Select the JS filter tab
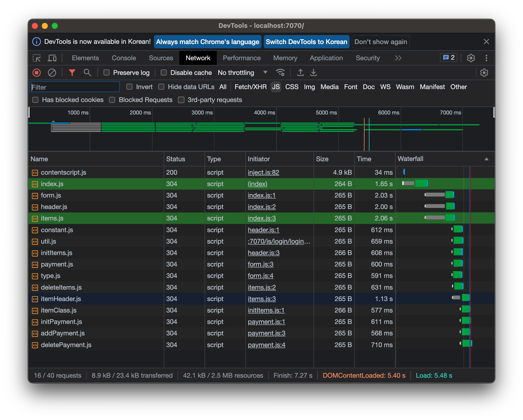523x420 pixels. [276, 87]
